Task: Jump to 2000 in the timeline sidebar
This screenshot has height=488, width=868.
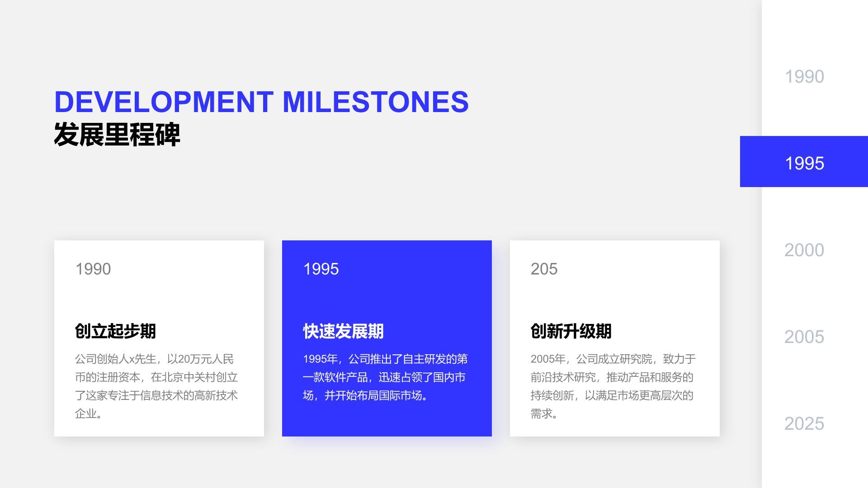Action: pos(804,250)
